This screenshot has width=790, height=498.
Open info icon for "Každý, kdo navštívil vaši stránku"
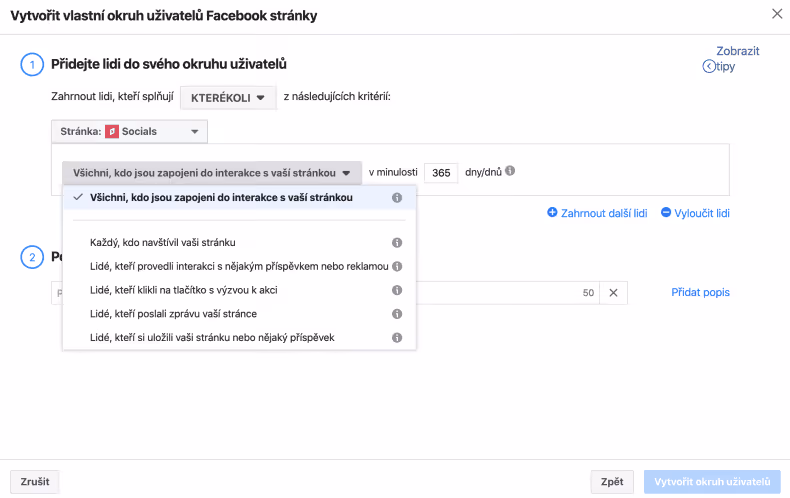tap(397, 242)
